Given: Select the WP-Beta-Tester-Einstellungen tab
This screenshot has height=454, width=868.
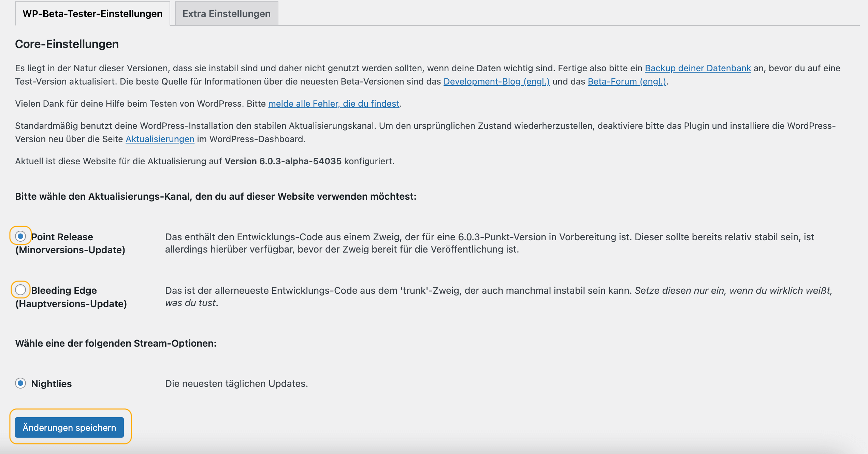Looking at the screenshot, I should tap(92, 14).
